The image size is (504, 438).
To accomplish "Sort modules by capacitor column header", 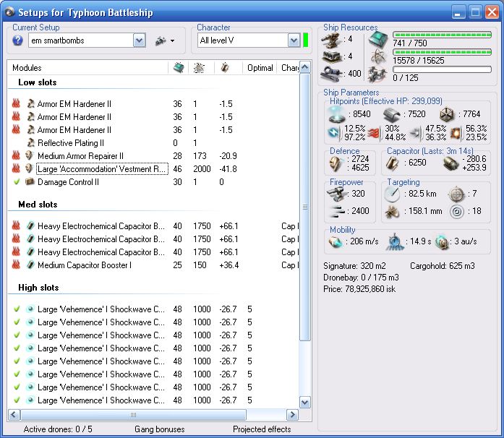I will pyautogui.click(x=228, y=68).
